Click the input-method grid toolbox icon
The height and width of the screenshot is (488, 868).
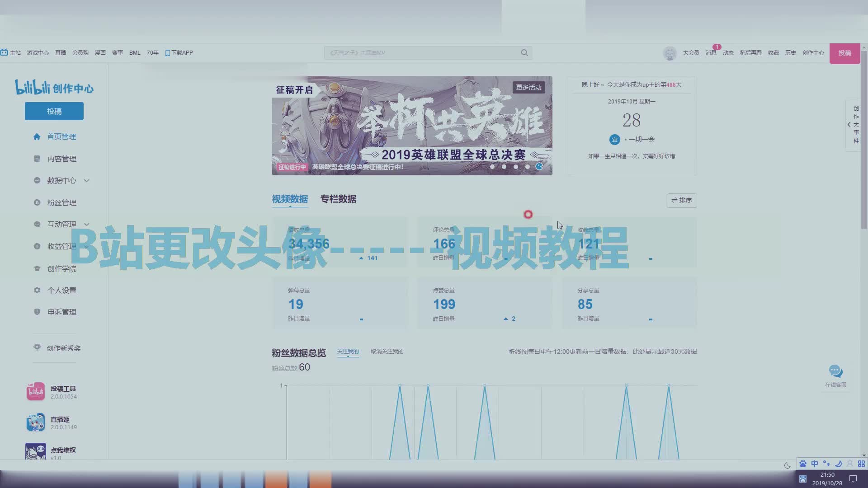pyautogui.click(x=862, y=464)
